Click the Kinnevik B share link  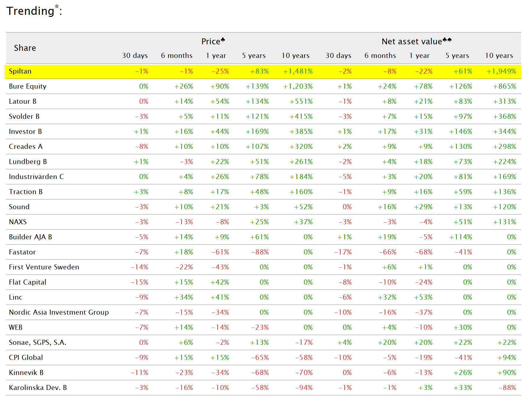[x=26, y=373]
